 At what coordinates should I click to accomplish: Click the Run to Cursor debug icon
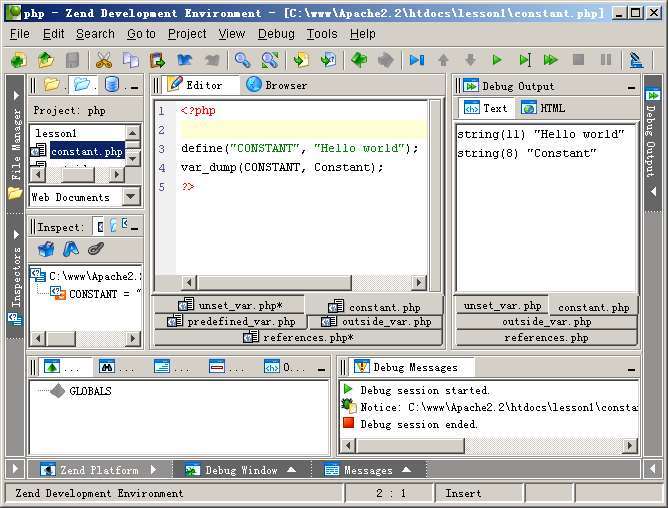524,60
